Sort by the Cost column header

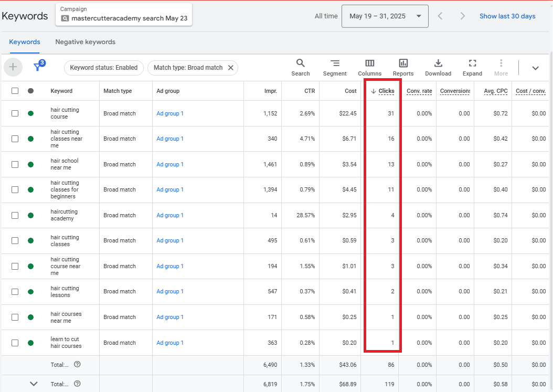(350, 91)
